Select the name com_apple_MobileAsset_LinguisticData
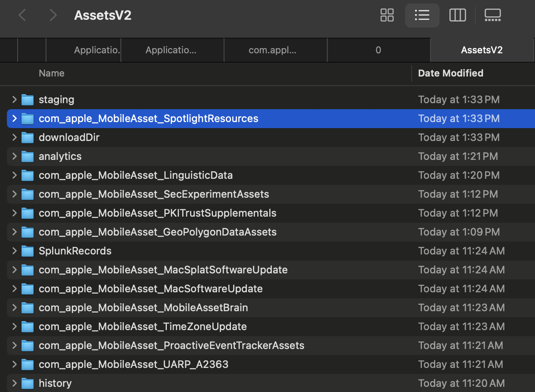The image size is (535, 392). (136, 175)
